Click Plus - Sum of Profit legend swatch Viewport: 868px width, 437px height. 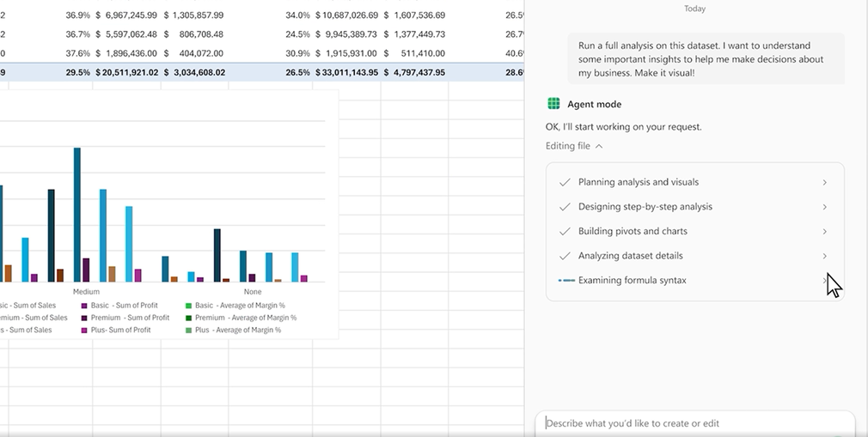(x=84, y=331)
